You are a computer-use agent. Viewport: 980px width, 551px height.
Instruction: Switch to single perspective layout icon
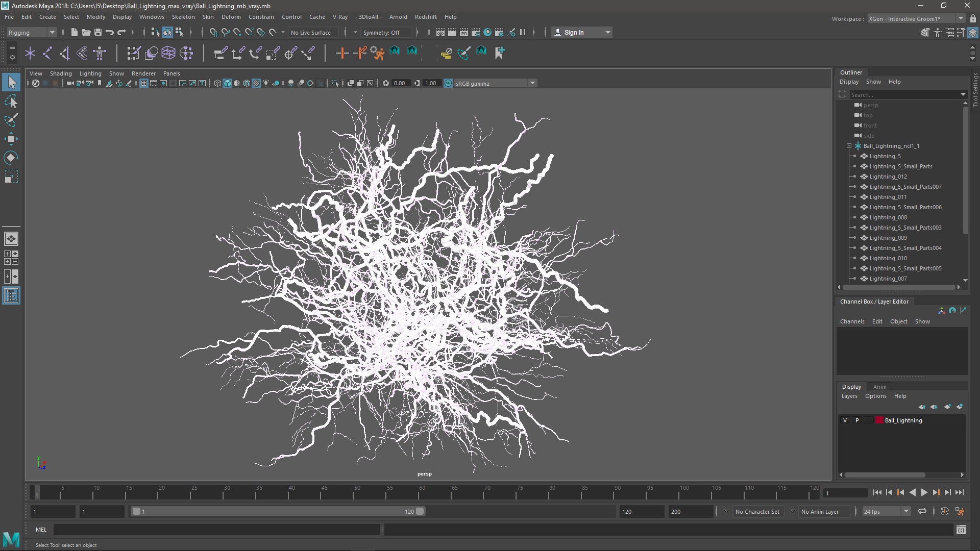tap(11, 238)
